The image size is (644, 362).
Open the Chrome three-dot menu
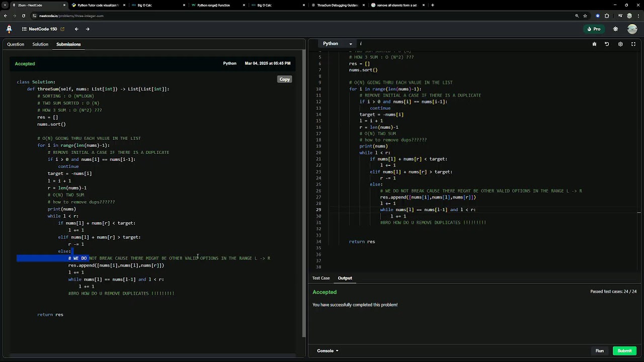pos(638,16)
